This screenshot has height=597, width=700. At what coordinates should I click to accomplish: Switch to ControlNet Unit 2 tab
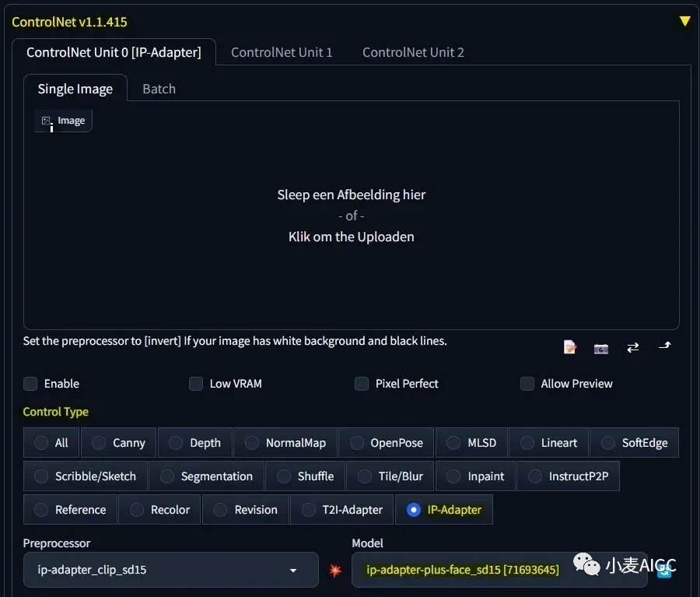pos(413,52)
